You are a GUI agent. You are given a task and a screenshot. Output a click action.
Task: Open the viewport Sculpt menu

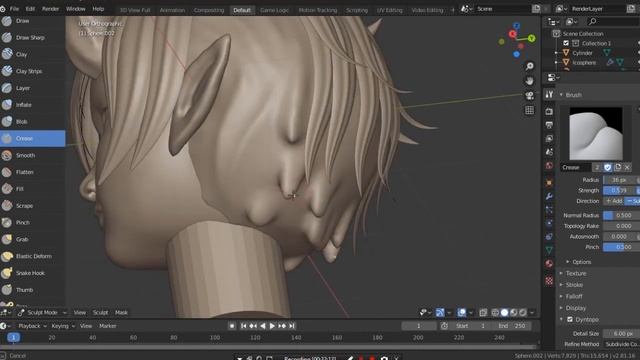click(100, 313)
